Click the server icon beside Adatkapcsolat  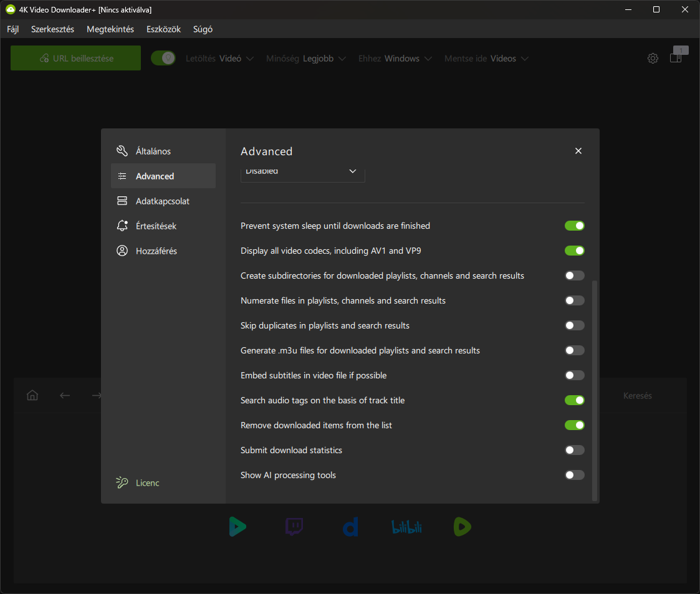click(122, 201)
